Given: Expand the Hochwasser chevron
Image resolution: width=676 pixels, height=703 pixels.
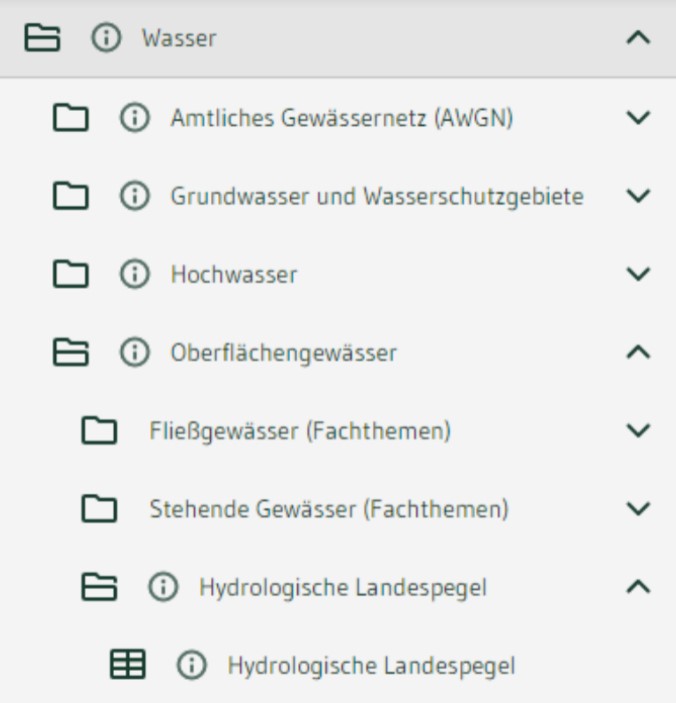Looking at the screenshot, I should click(637, 274).
